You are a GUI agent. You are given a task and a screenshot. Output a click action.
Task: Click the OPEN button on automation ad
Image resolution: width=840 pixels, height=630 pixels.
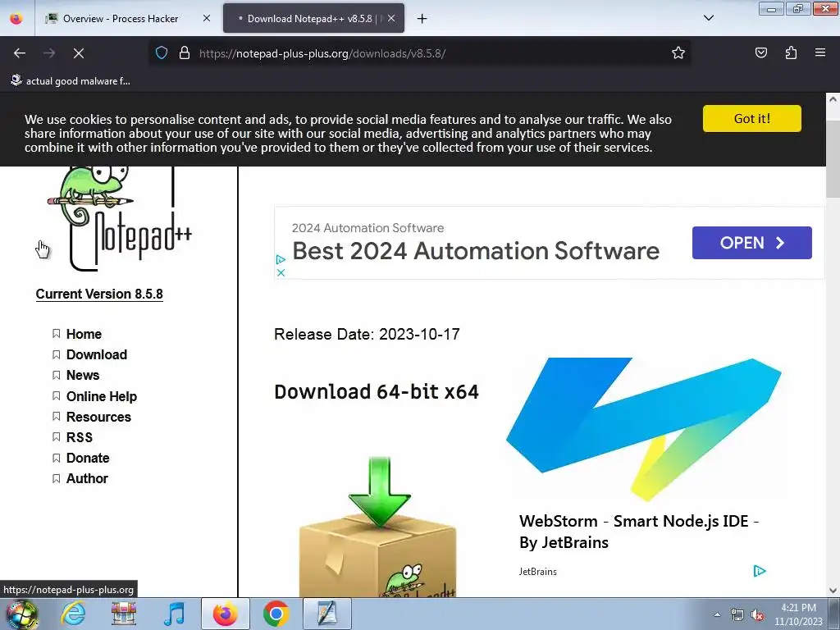pos(751,243)
